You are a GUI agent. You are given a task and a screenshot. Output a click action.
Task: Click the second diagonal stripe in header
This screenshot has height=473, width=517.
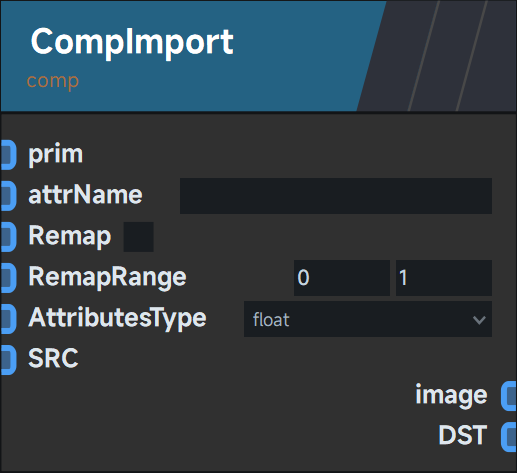[x=448, y=56]
